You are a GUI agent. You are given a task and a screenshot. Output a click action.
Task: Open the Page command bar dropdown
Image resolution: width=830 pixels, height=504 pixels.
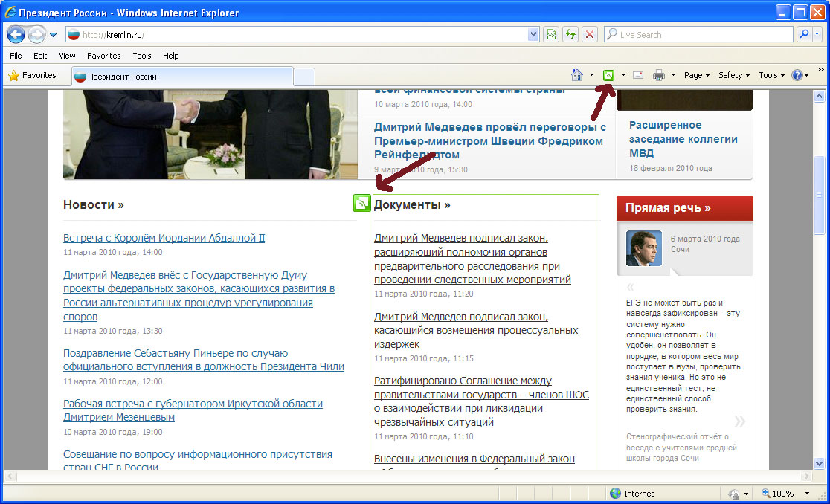(x=697, y=75)
